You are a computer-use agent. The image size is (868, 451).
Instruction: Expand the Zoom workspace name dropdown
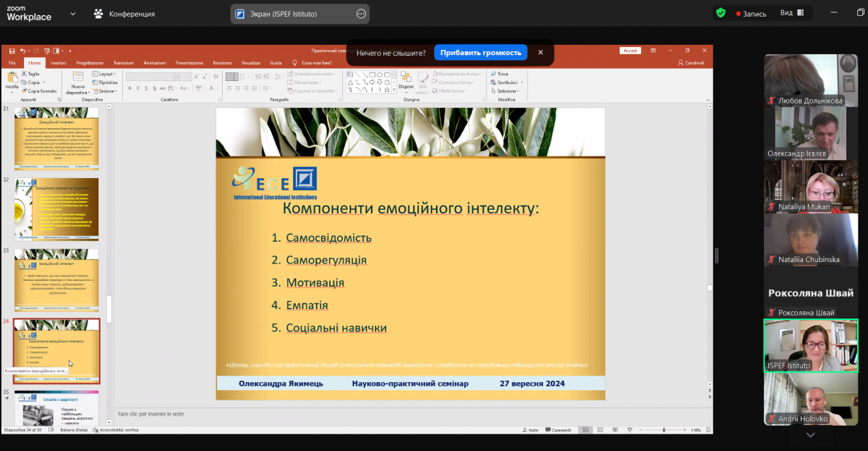coord(71,14)
